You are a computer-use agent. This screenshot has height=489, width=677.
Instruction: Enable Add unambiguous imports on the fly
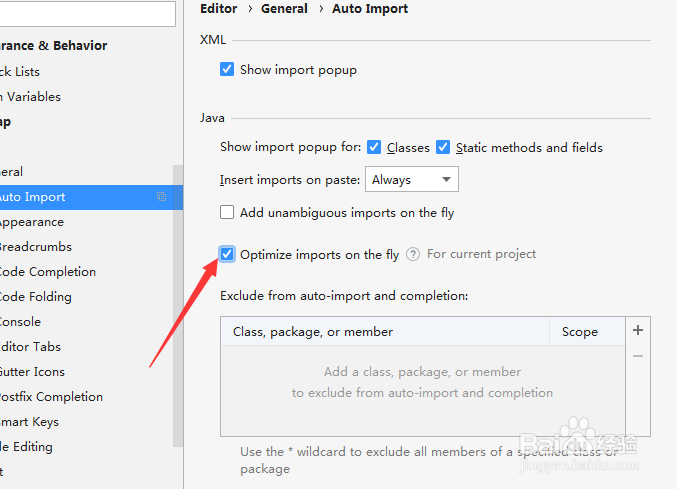click(x=227, y=212)
